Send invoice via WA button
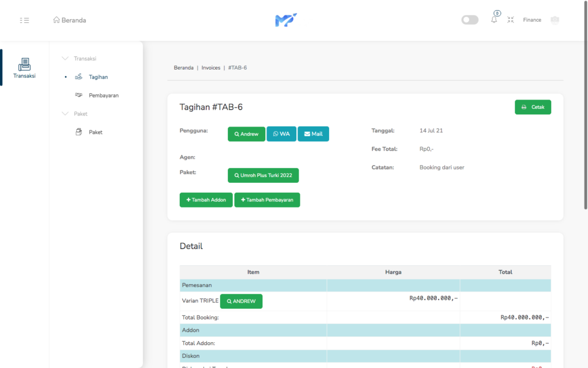Screen dimensions: 588x368 [281, 134]
